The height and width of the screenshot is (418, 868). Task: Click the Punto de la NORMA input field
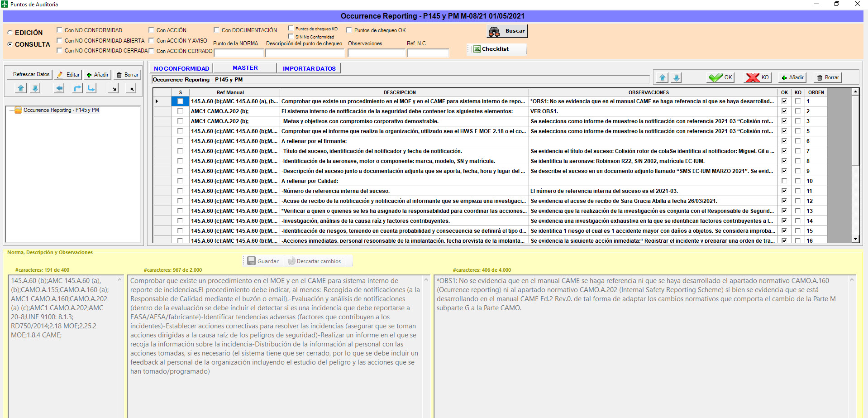238,53
